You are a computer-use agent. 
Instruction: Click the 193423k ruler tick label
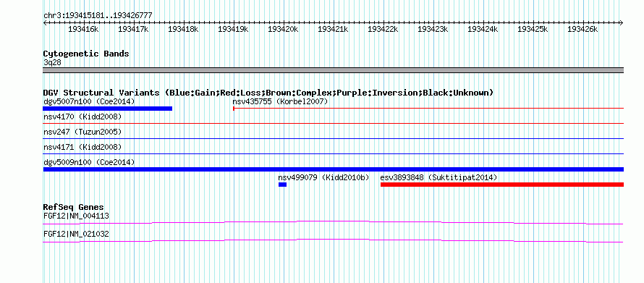point(433,29)
